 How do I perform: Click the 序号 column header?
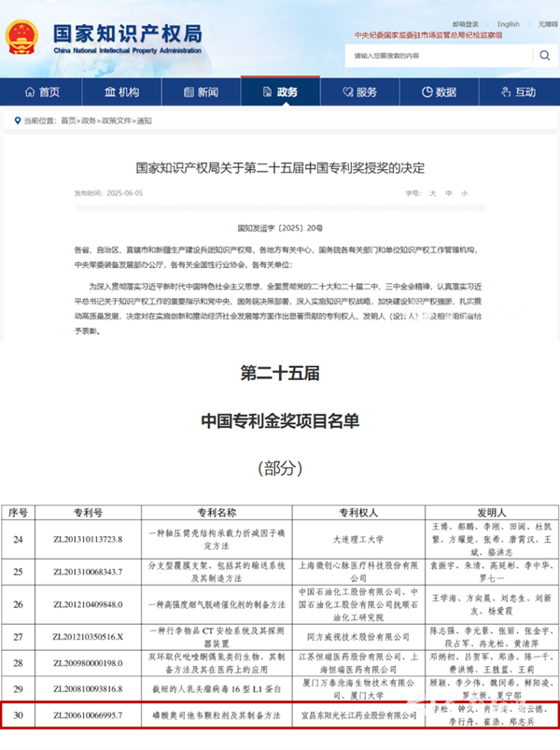[18, 513]
